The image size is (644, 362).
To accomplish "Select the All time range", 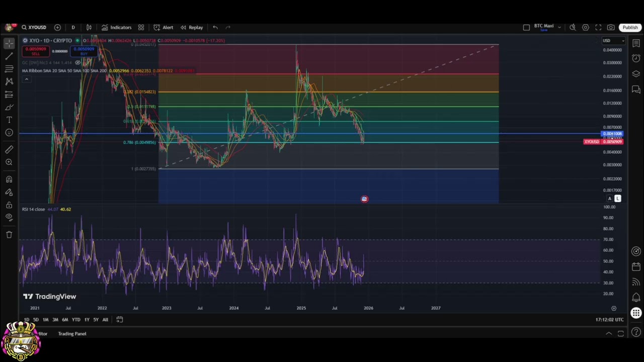I will 105,320.
